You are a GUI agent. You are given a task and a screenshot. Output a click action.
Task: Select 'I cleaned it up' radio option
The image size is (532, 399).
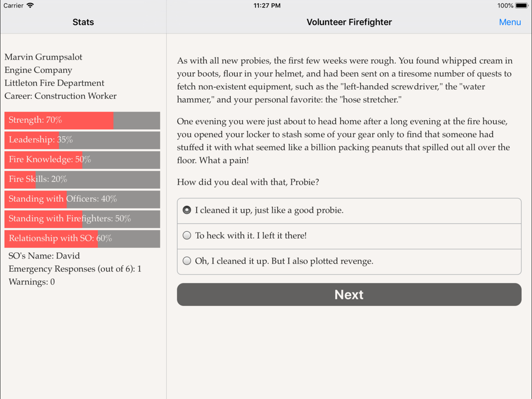[187, 210]
